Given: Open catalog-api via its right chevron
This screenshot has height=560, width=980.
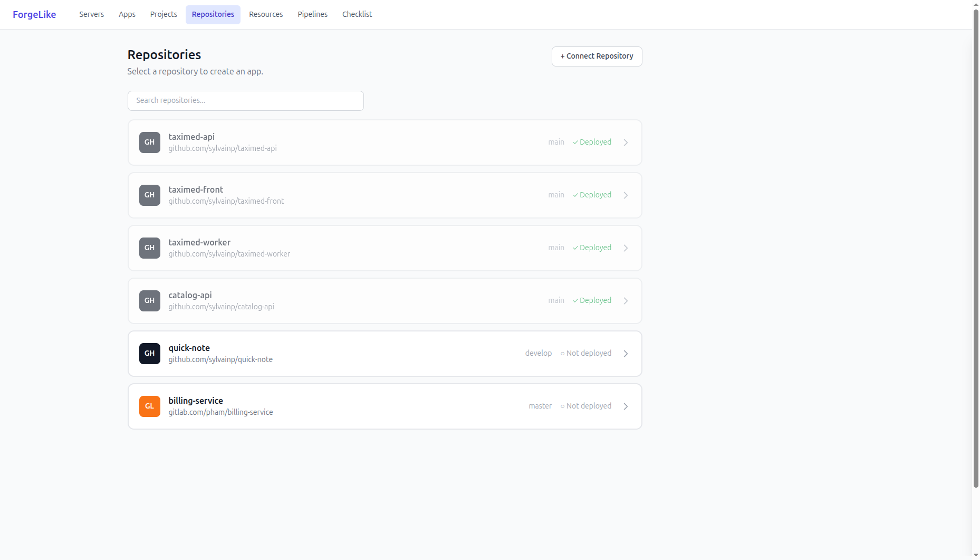Looking at the screenshot, I should coord(626,301).
